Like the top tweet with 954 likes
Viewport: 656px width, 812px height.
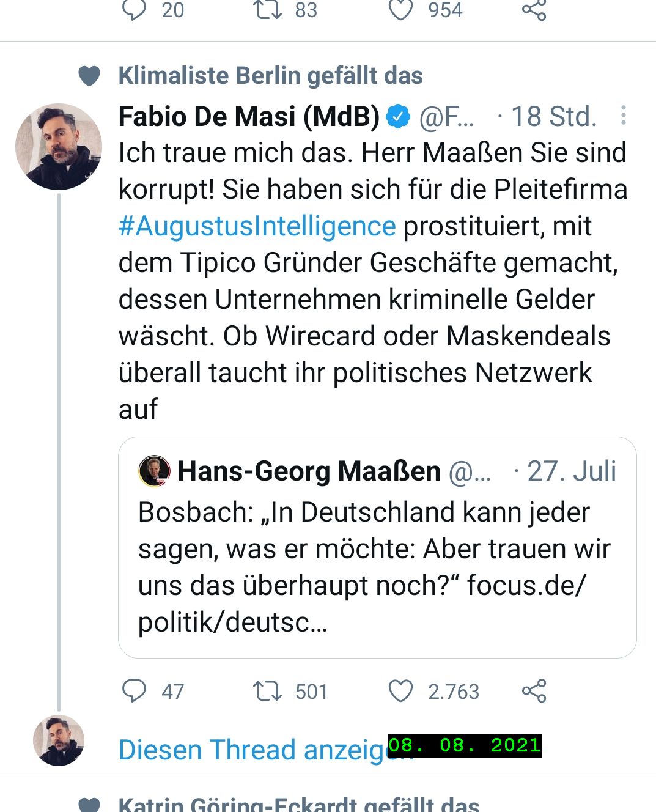point(401,10)
